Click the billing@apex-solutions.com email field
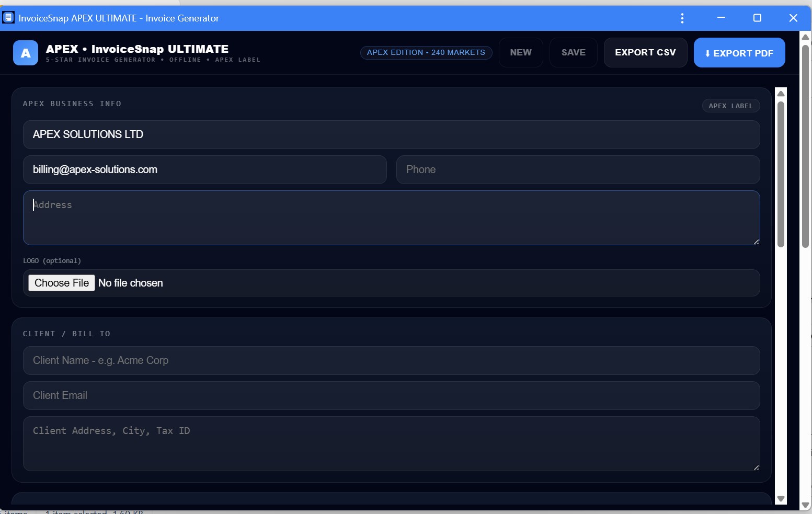812x514 pixels. point(205,169)
